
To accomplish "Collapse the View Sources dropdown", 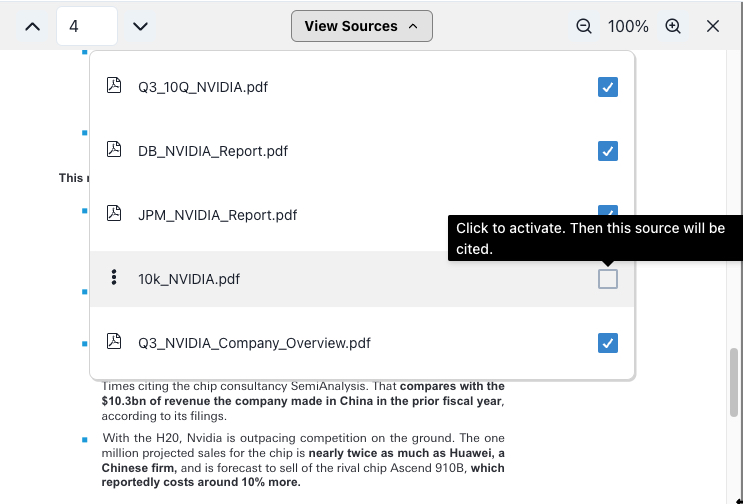I will coord(361,26).
